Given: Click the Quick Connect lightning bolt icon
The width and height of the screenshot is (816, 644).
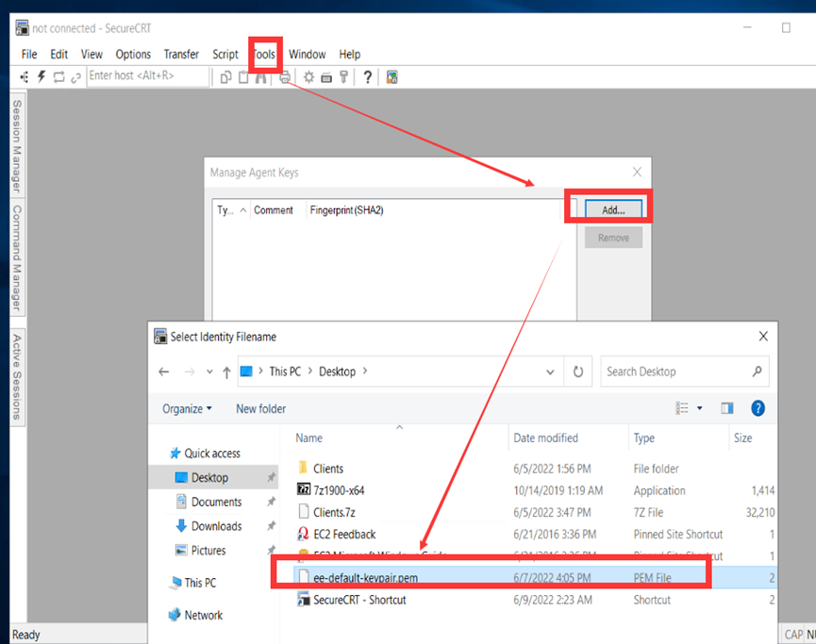Looking at the screenshot, I should (42, 77).
